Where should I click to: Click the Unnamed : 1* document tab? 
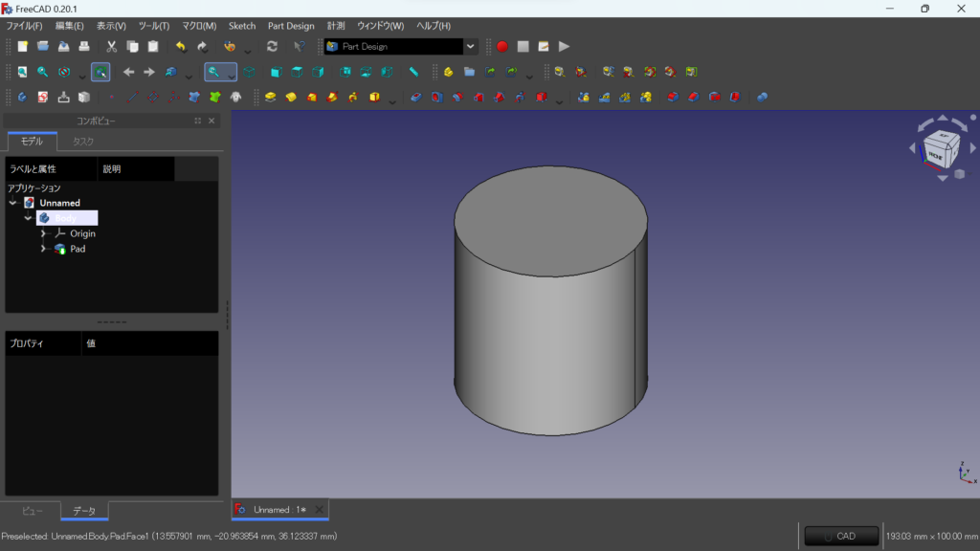[279, 510]
